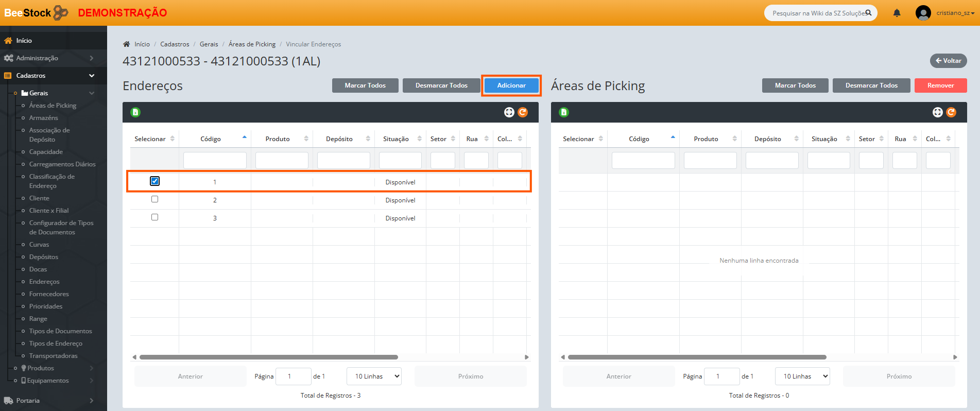Expand the Administração sidebar menu
The height and width of the screenshot is (411, 980).
point(49,58)
